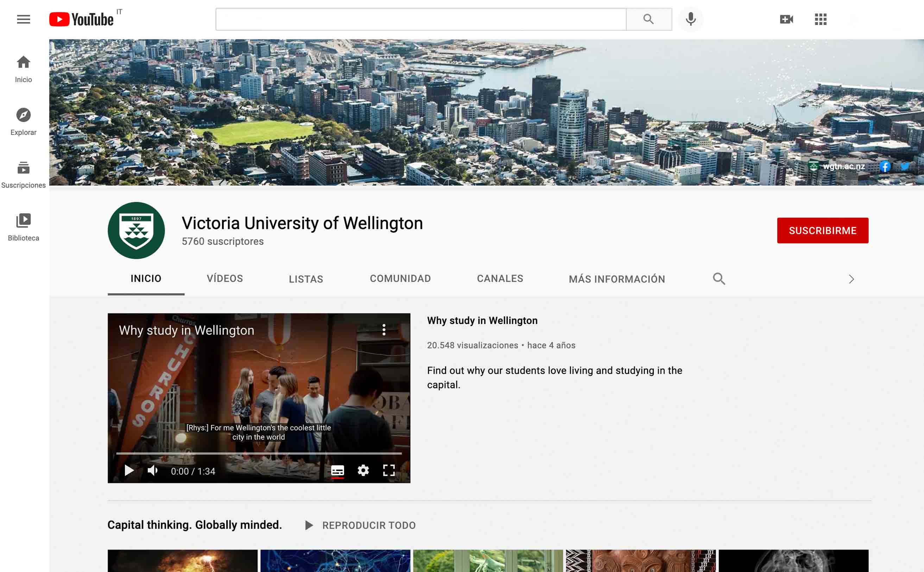Click the video description text

pyautogui.click(x=554, y=377)
